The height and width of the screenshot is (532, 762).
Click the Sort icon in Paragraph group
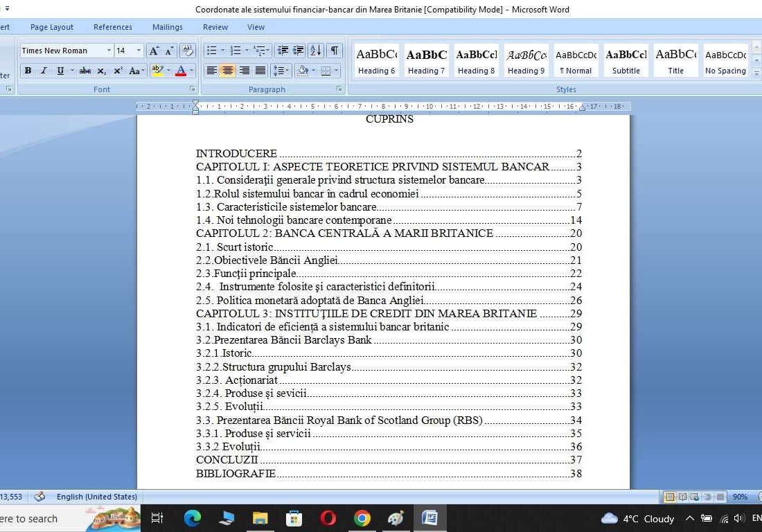(315, 51)
